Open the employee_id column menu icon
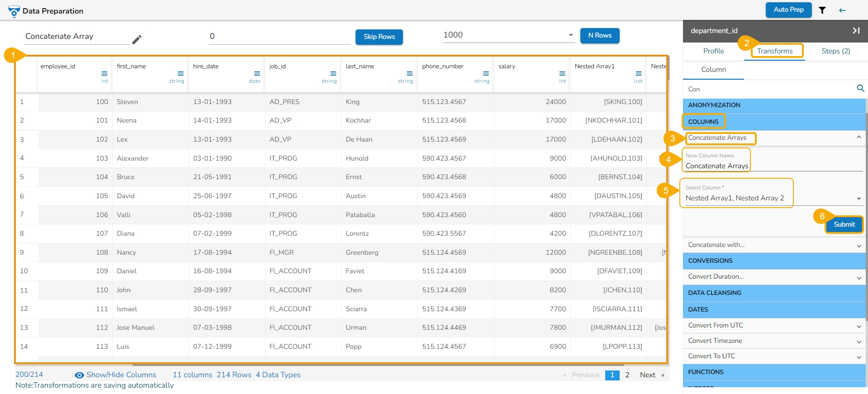 click(x=104, y=73)
